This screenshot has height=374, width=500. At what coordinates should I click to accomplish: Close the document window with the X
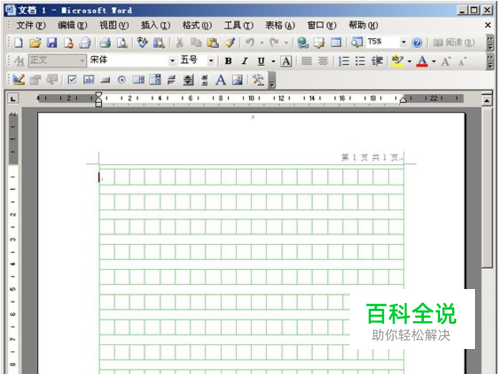pos(488,25)
